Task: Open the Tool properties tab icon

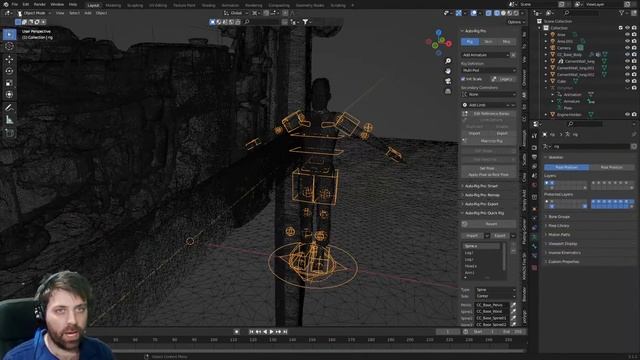Action: (535, 136)
